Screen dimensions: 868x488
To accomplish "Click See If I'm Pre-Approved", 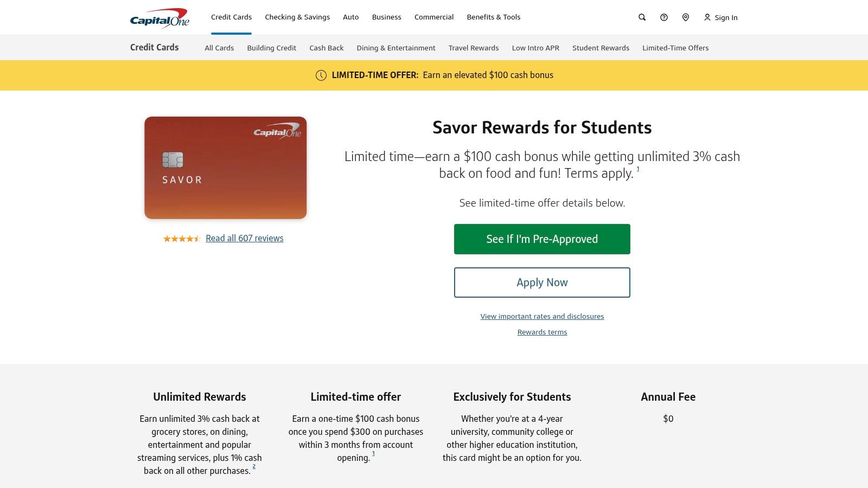I will click(542, 239).
